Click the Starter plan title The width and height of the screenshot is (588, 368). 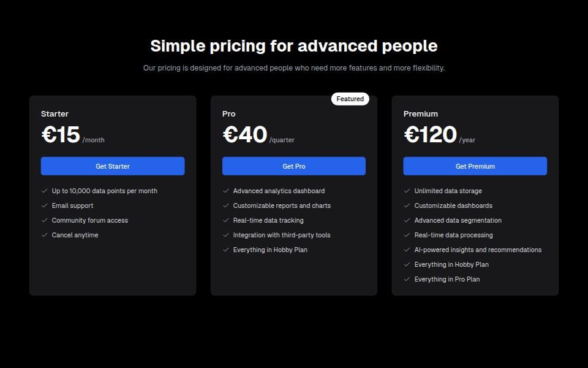pyautogui.click(x=55, y=113)
